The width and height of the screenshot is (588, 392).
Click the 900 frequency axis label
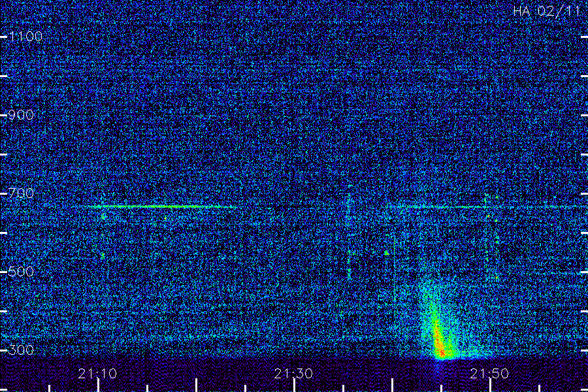click(21, 115)
